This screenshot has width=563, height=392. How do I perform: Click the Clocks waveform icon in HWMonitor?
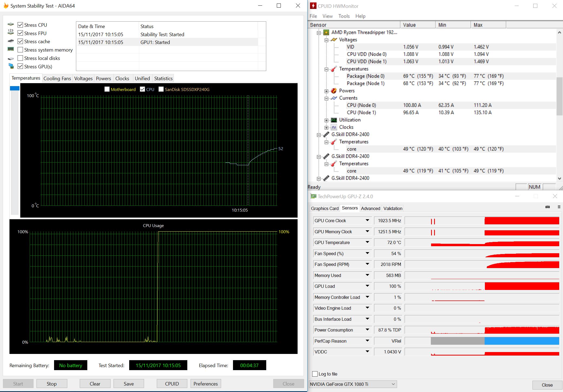(x=334, y=127)
